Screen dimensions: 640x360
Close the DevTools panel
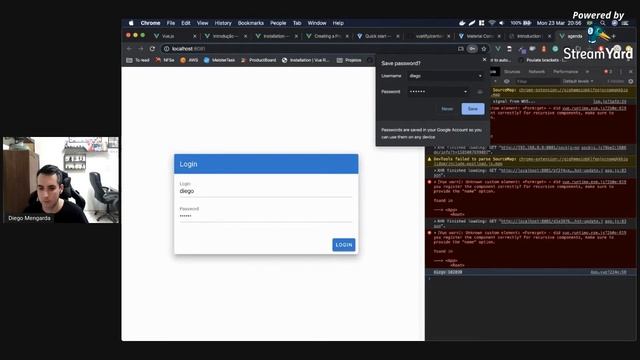[630, 72]
